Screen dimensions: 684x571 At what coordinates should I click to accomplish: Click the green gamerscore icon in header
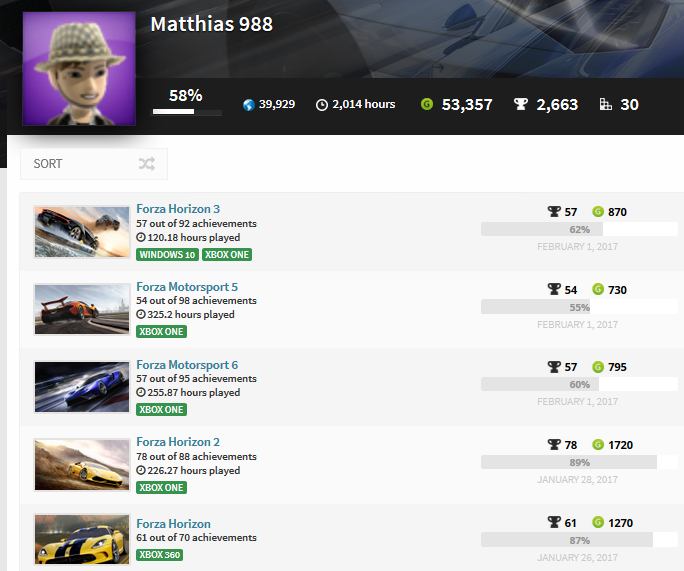[427, 104]
